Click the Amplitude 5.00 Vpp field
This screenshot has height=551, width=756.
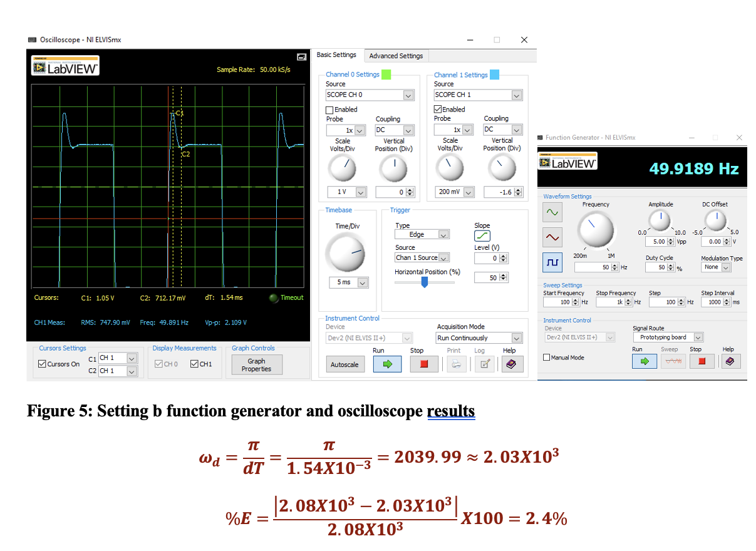click(659, 242)
